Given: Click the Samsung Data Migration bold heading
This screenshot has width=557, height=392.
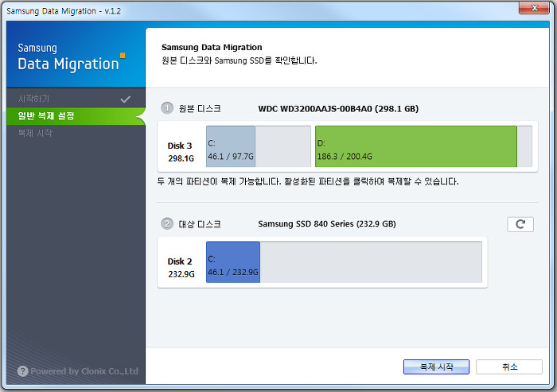Looking at the screenshot, I should [x=212, y=47].
